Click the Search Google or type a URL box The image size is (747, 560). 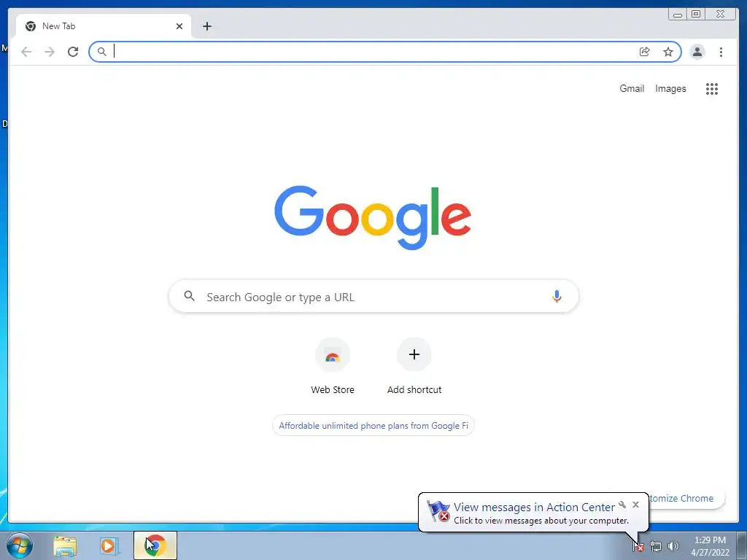373,296
